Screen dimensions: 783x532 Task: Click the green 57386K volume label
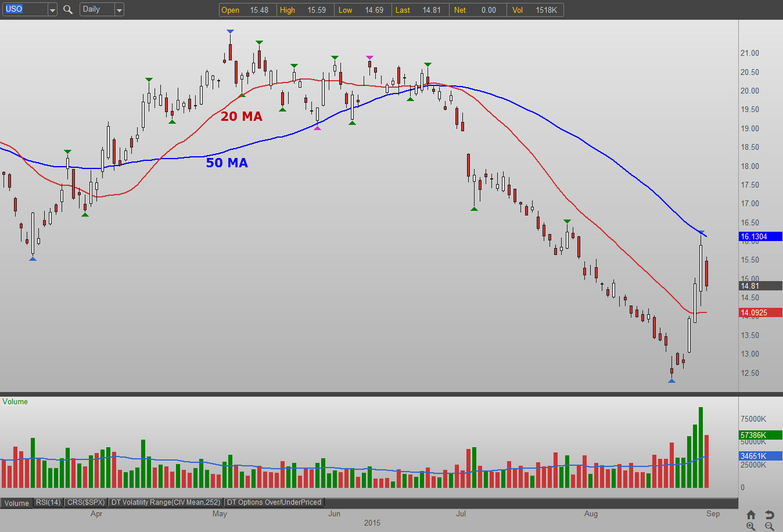760,435
